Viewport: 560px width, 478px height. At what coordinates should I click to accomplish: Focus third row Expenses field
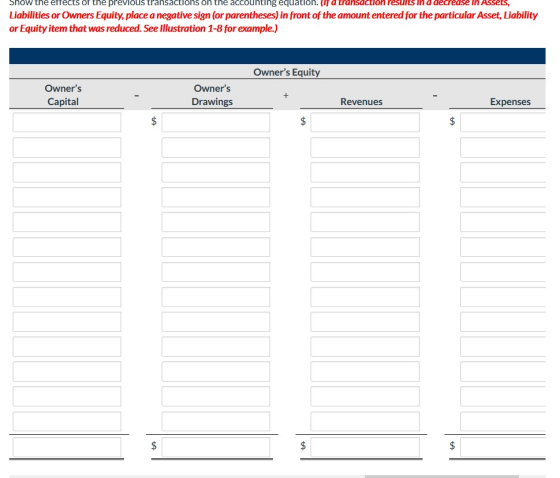pyautogui.click(x=503, y=172)
